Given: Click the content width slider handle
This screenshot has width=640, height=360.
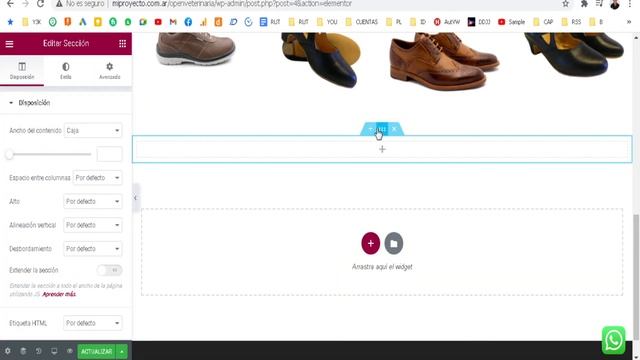Looking at the screenshot, I should click(9, 154).
